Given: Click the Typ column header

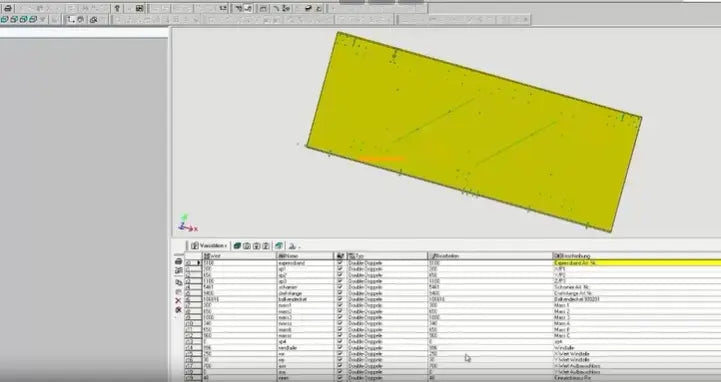Looking at the screenshot, I should (x=387, y=256).
